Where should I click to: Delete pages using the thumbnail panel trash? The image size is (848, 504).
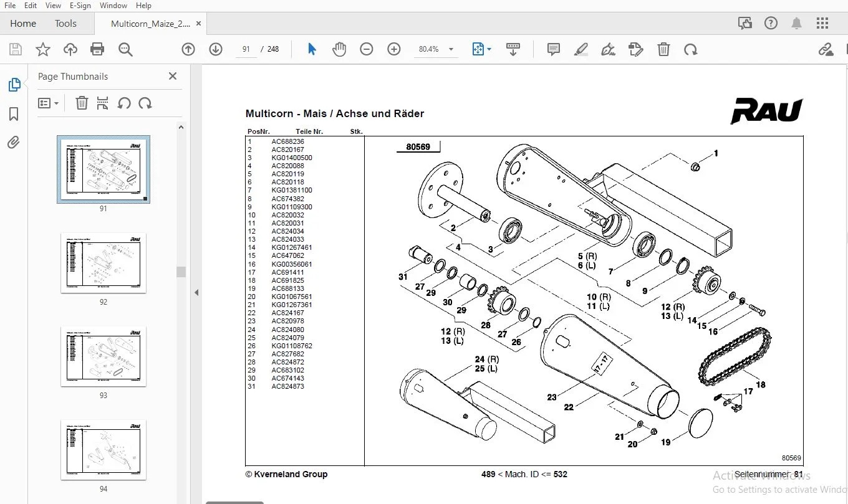82,103
